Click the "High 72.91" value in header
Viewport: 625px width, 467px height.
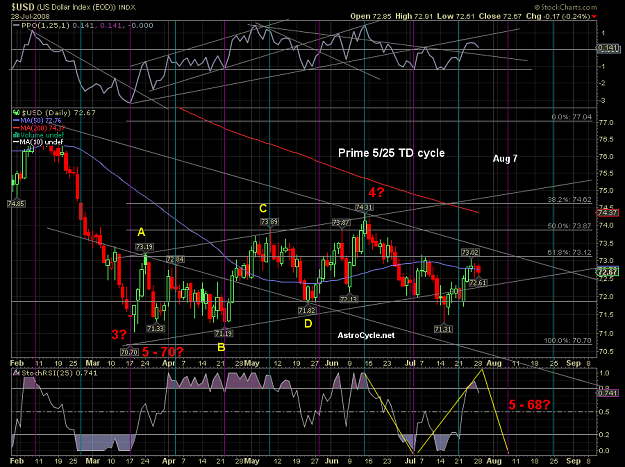pyautogui.click(x=414, y=16)
